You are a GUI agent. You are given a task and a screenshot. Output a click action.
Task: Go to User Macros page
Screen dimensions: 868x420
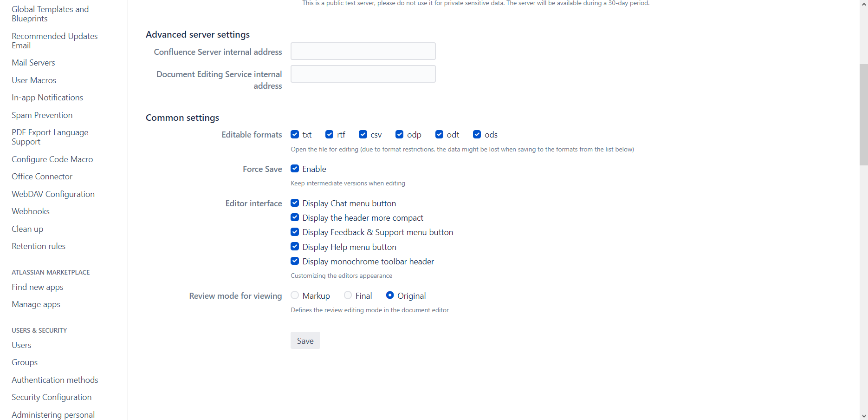click(34, 80)
